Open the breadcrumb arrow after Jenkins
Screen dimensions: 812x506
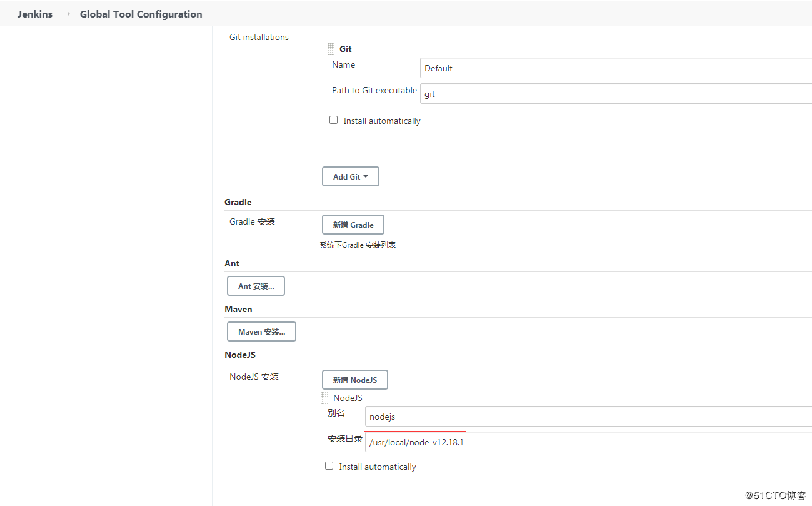pos(68,14)
